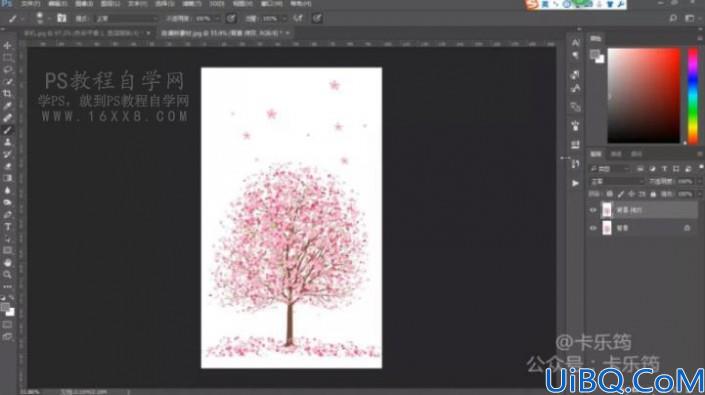Open the tool preset picker arrow

22,19
